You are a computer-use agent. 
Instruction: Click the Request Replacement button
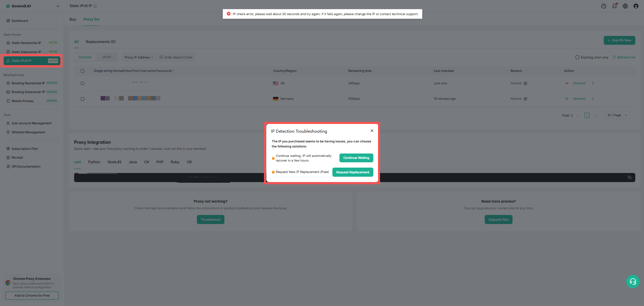353,172
